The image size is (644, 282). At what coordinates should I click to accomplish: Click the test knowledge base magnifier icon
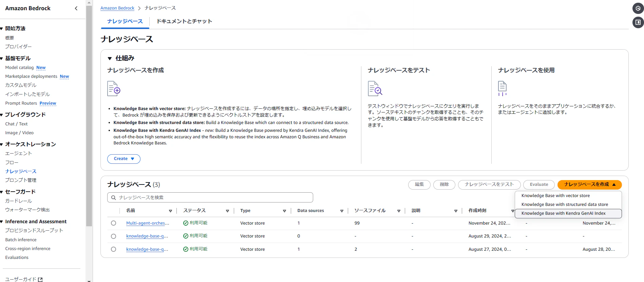(375, 89)
